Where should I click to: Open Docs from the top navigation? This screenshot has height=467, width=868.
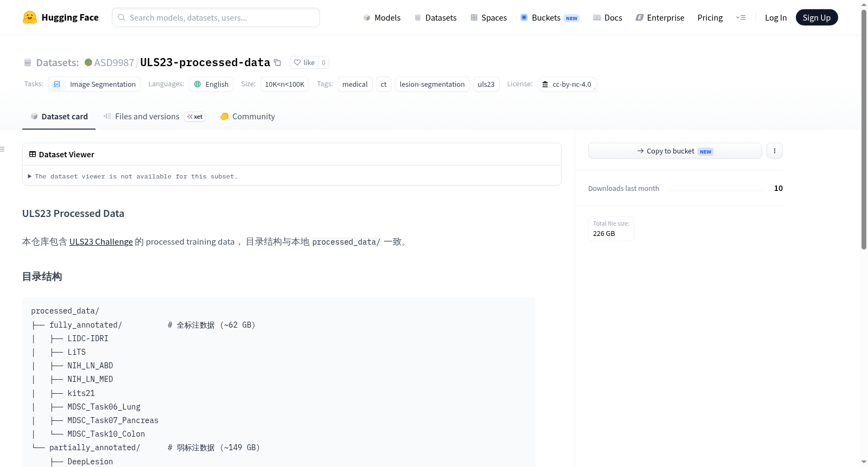click(608, 17)
